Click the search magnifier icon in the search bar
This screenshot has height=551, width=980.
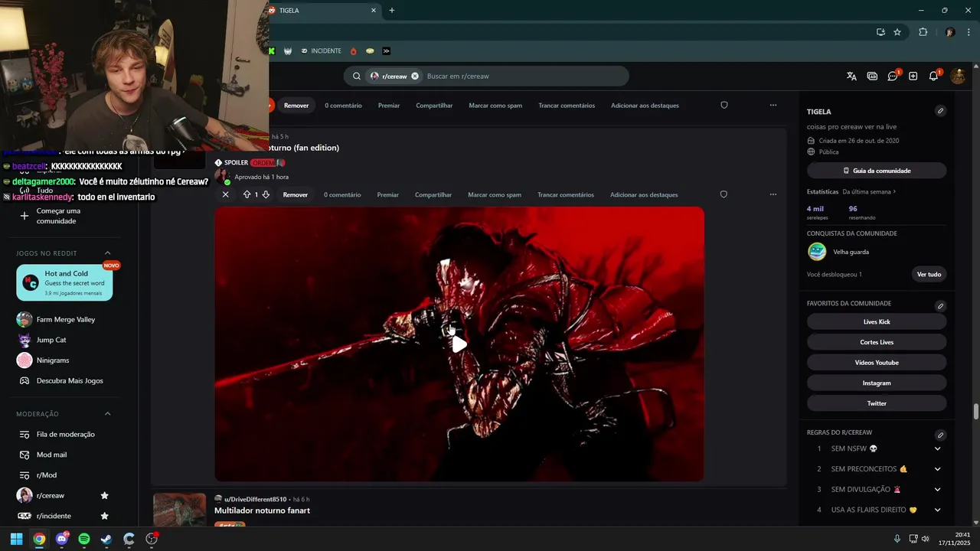click(357, 76)
